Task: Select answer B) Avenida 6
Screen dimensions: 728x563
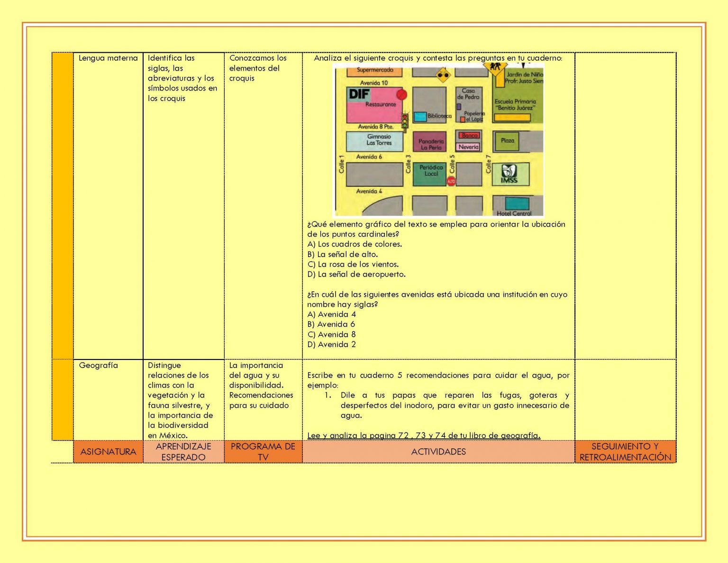Action: 331,324
